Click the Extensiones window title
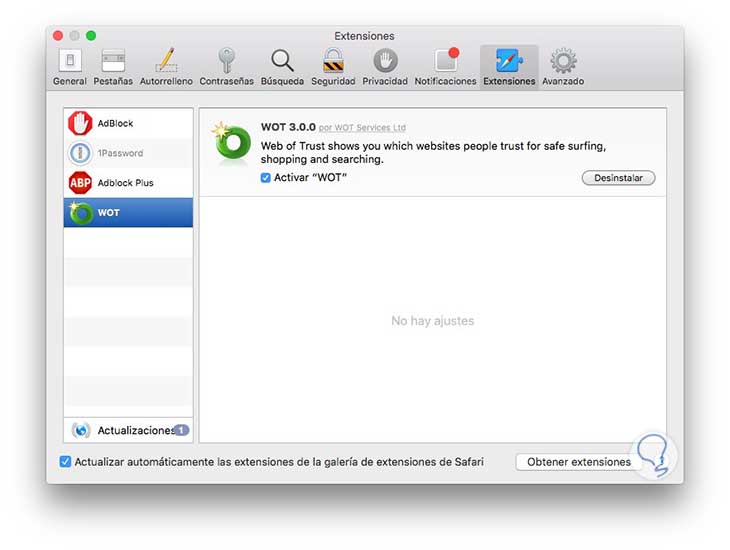The image size is (730, 550). 364,36
